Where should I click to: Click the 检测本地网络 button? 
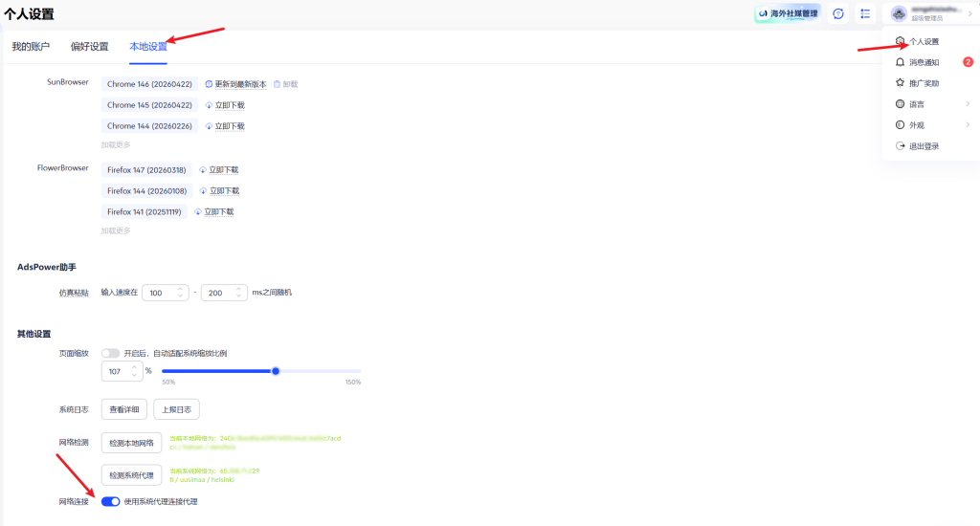pyautogui.click(x=132, y=443)
